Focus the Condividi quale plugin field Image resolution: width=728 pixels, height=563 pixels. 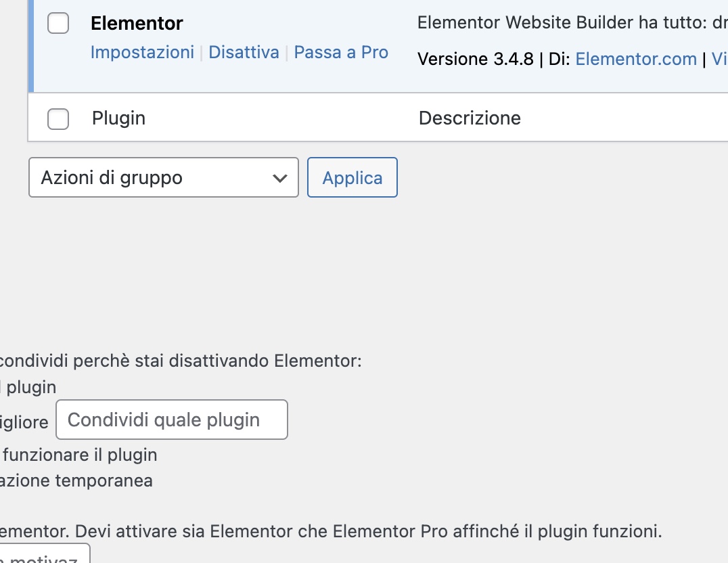pyautogui.click(x=172, y=420)
